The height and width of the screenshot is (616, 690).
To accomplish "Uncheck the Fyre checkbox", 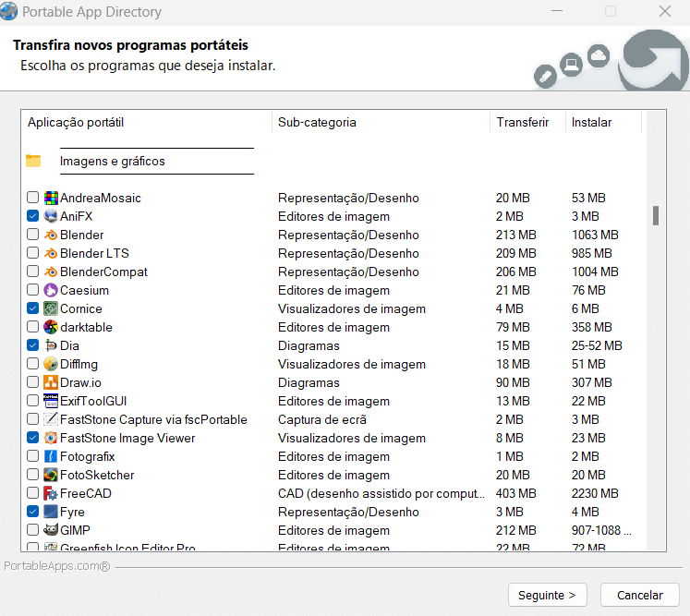I will click(x=32, y=512).
